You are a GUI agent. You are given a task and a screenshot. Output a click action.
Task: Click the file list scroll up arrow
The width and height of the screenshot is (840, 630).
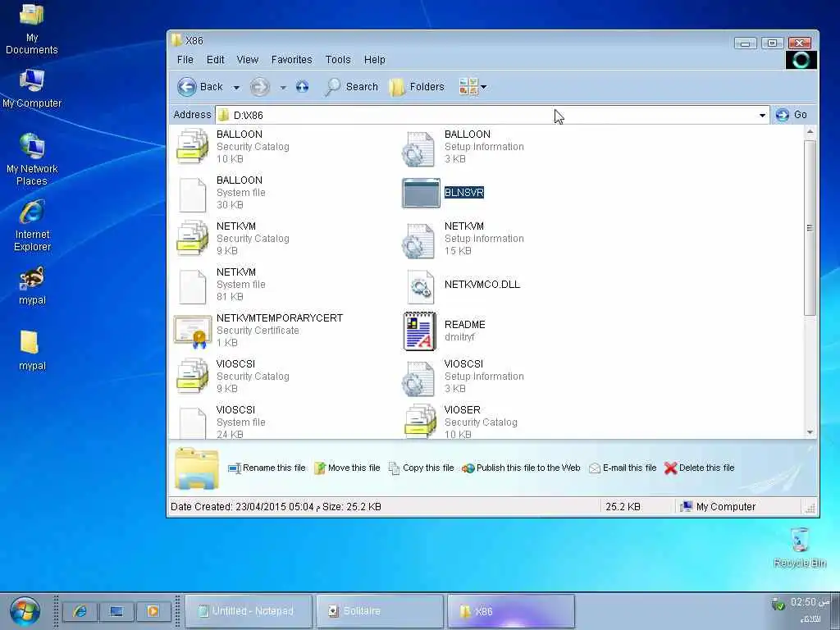[x=810, y=132]
